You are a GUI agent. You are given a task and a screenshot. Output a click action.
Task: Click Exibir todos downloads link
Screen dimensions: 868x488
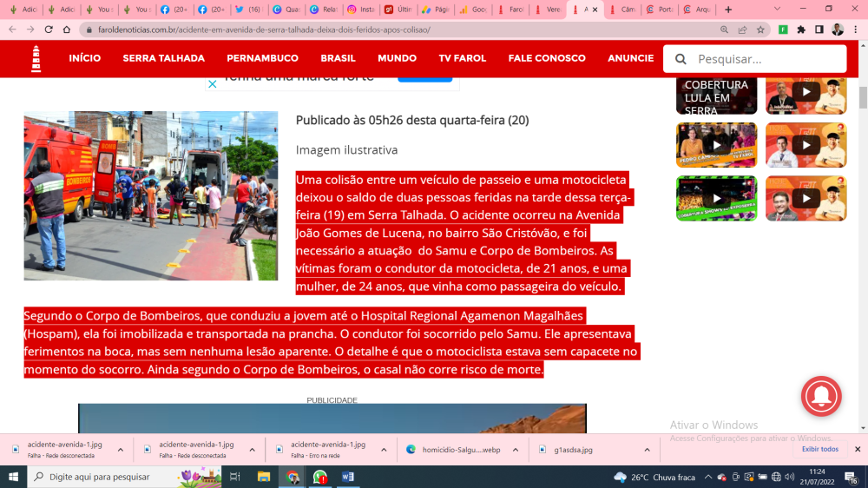[820, 449]
